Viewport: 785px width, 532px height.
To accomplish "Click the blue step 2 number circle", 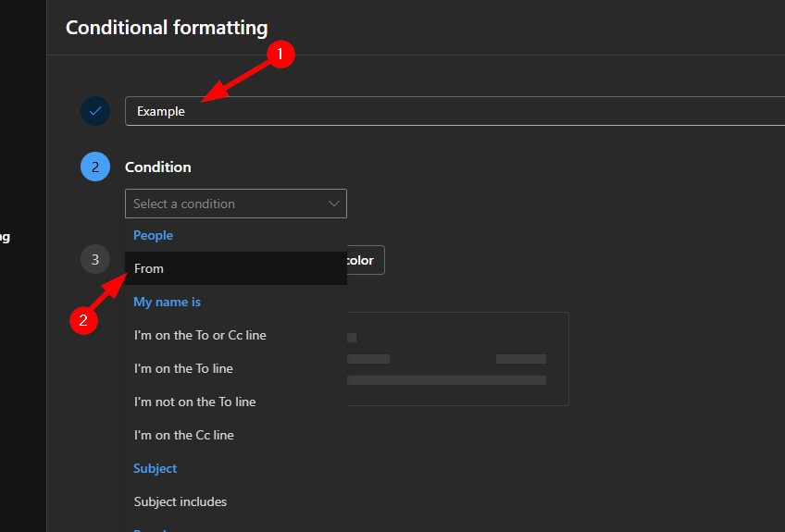I will tap(95, 167).
